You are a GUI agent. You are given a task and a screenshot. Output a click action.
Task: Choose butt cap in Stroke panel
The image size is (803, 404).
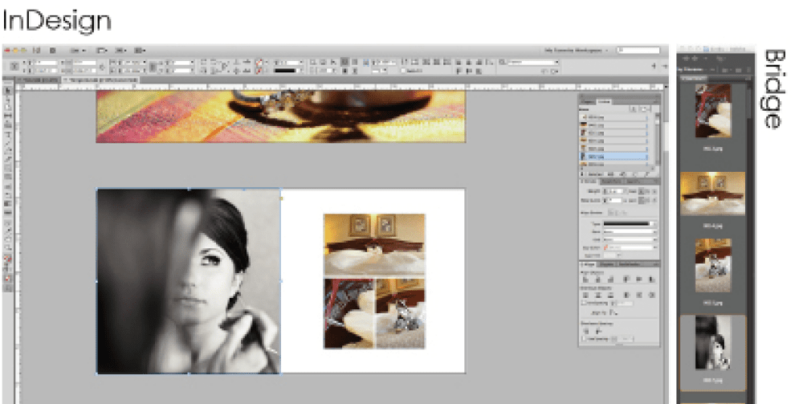642,191
